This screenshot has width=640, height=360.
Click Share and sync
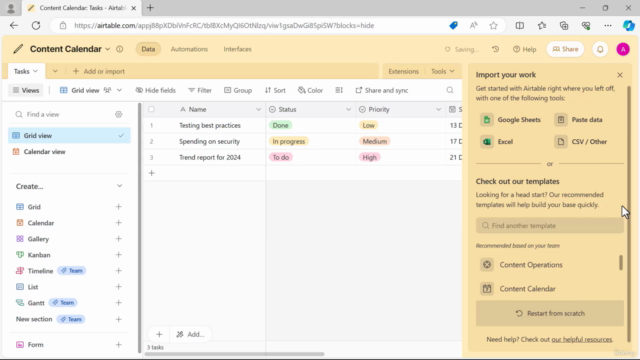pyautogui.click(x=382, y=90)
